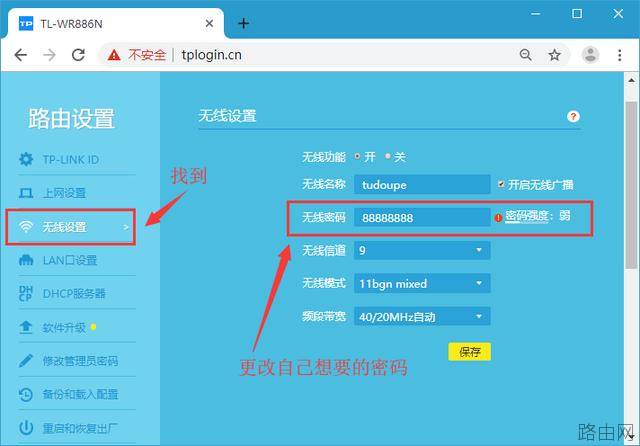Click the page vertical scrollbar thumb
The height and width of the screenshot is (446, 640).
(631, 185)
